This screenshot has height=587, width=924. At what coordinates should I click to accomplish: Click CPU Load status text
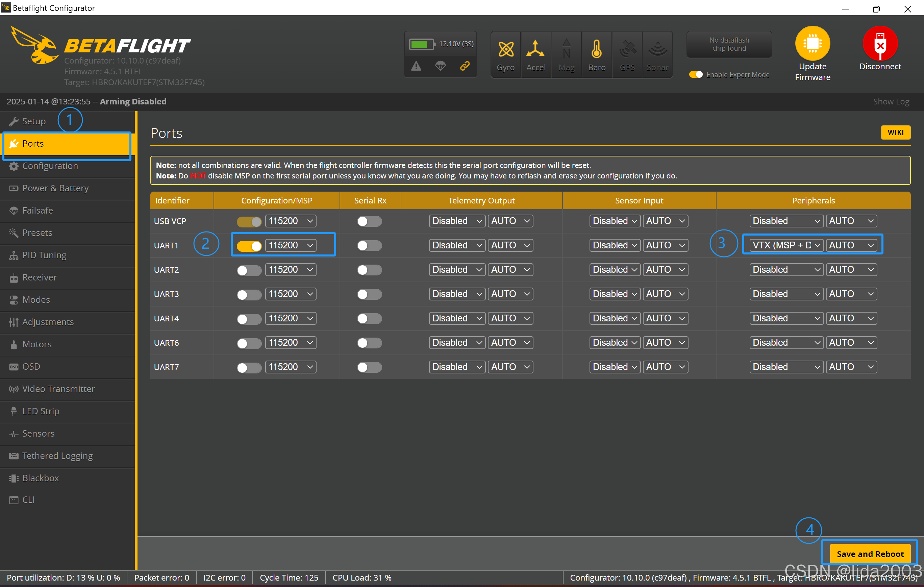coord(362,578)
